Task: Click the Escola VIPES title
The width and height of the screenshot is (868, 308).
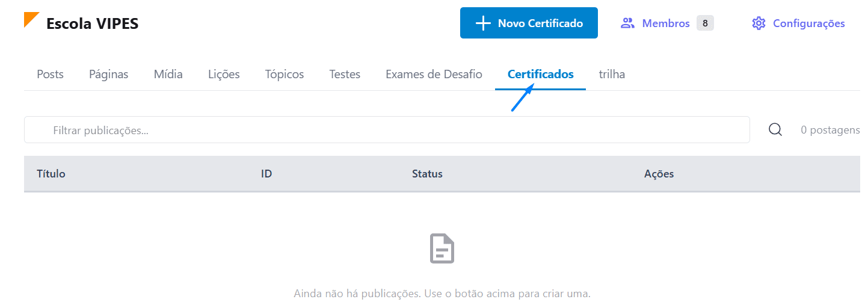Action: click(x=92, y=24)
